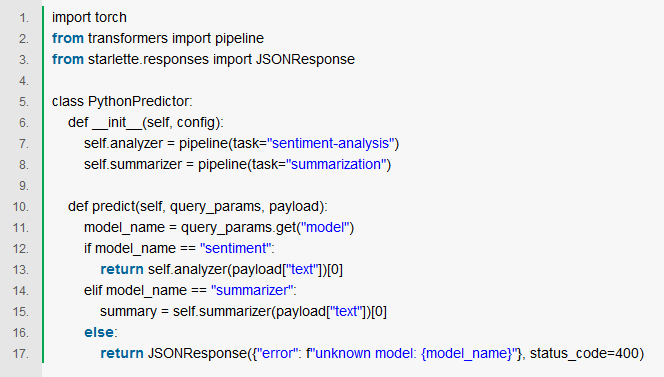Click the 'else' keyword
This screenshot has width=664, height=377.
point(99,333)
